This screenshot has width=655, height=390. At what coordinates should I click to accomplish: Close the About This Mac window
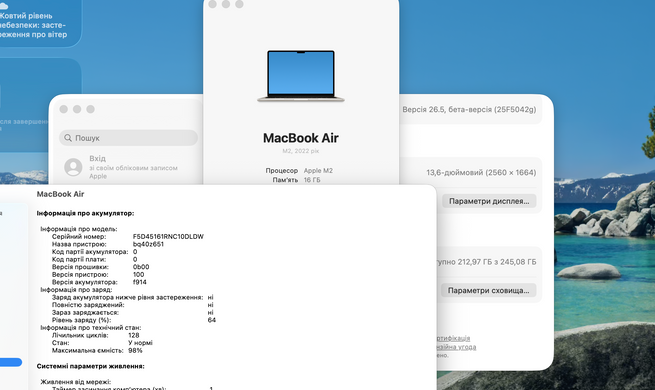(212, 4)
